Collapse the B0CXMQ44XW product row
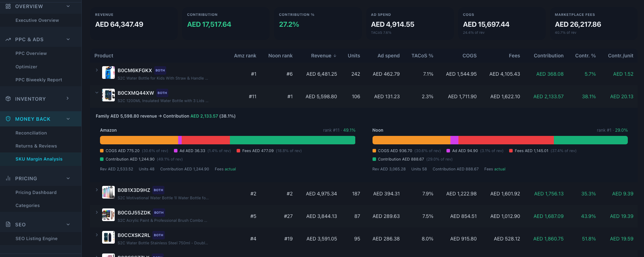The height and width of the screenshot is (257, 644). pos(97,93)
